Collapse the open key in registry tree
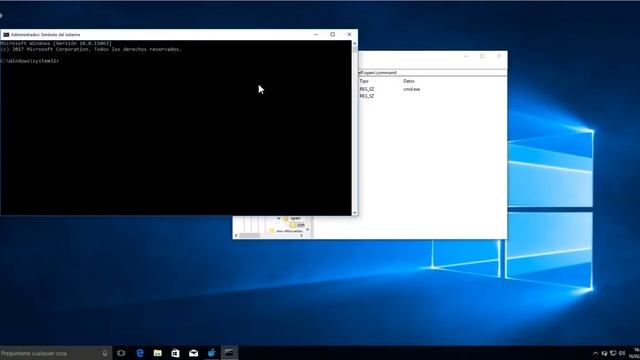 [x=278, y=219]
